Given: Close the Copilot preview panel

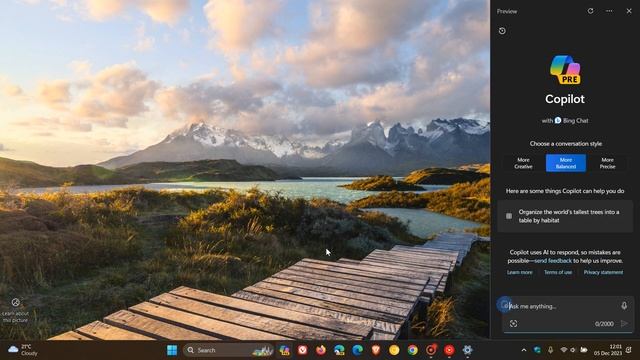Looking at the screenshot, I should point(629,11).
